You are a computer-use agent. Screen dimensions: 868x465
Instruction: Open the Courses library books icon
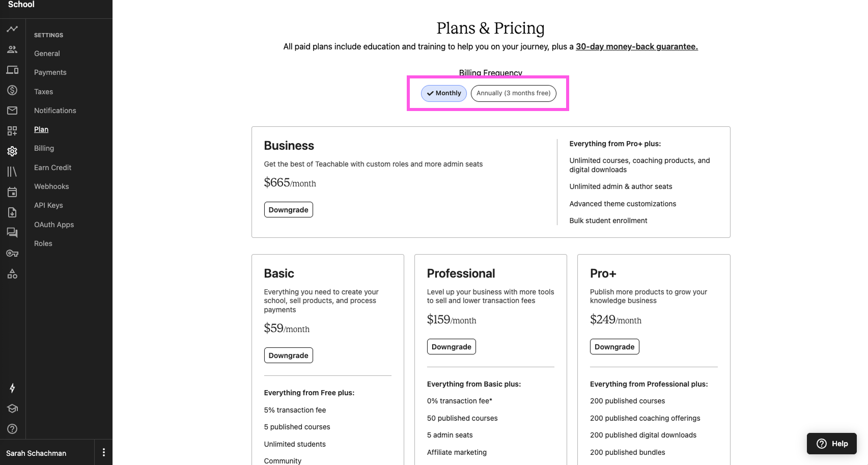pos(12,172)
